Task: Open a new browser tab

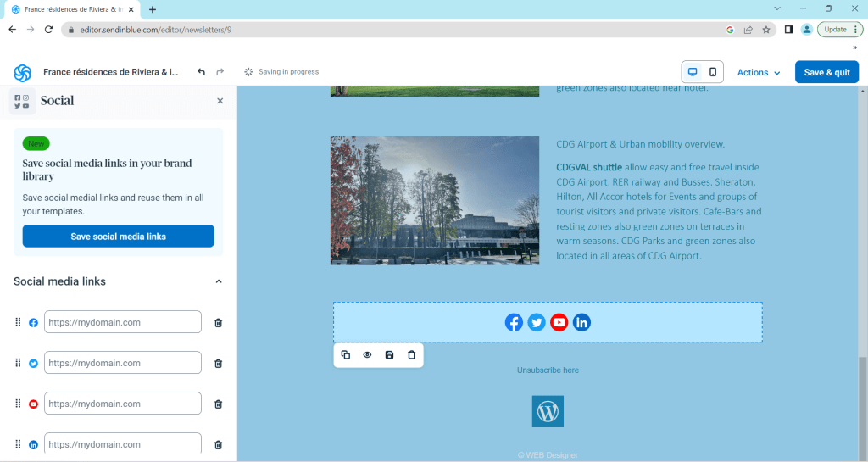Action: (x=153, y=9)
